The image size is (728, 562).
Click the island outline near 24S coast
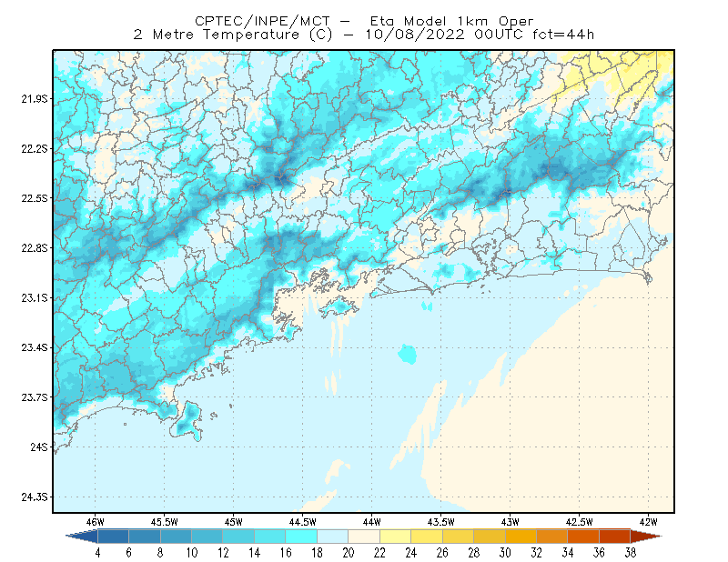(x=187, y=421)
